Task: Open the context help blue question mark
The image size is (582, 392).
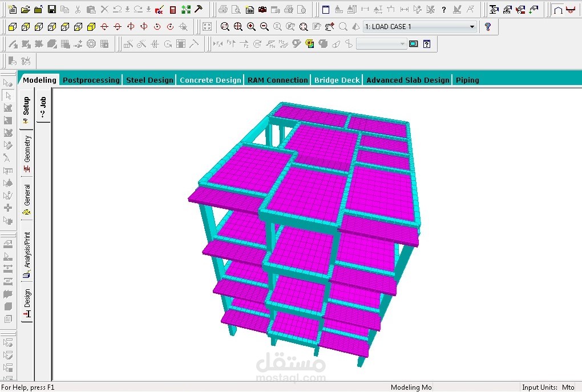Action: tap(488, 27)
